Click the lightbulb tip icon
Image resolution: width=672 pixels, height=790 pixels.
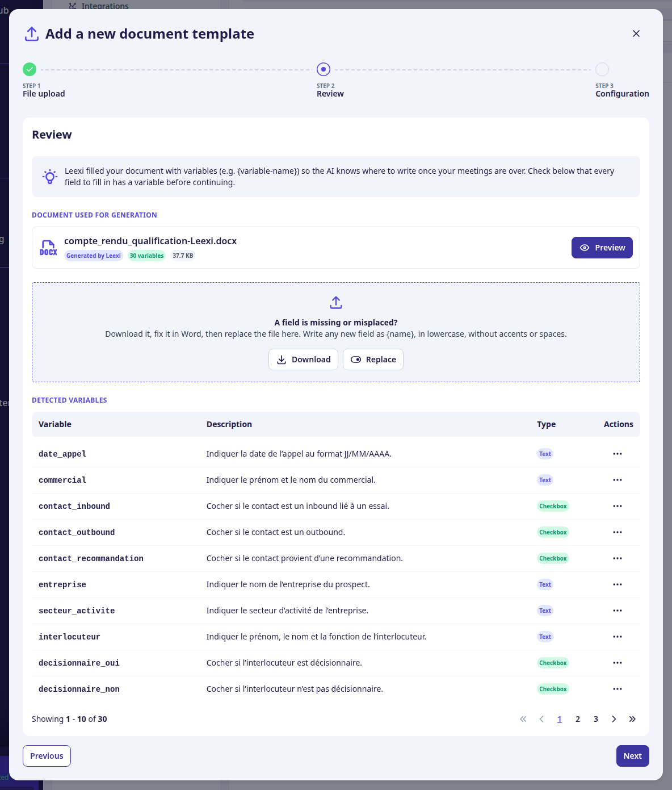click(50, 177)
